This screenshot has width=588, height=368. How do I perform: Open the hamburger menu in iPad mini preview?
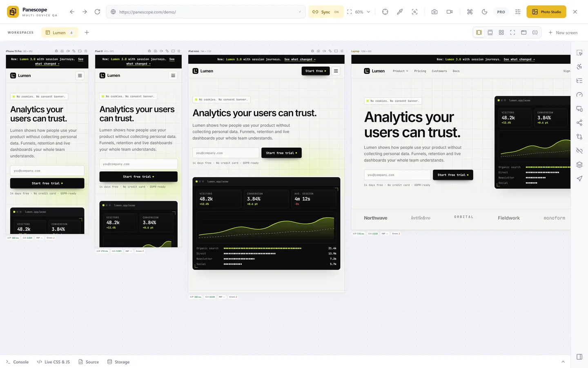tap(336, 71)
